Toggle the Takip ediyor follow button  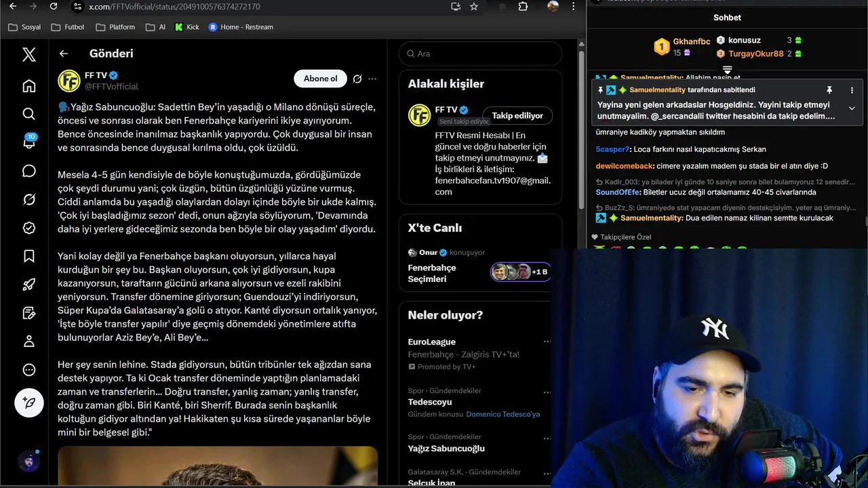pyautogui.click(x=517, y=115)
